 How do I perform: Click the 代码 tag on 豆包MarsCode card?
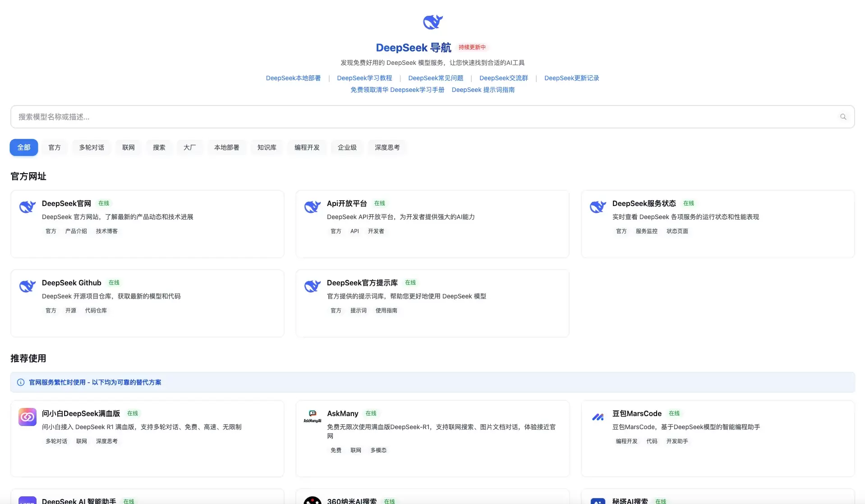coord(652,441)
